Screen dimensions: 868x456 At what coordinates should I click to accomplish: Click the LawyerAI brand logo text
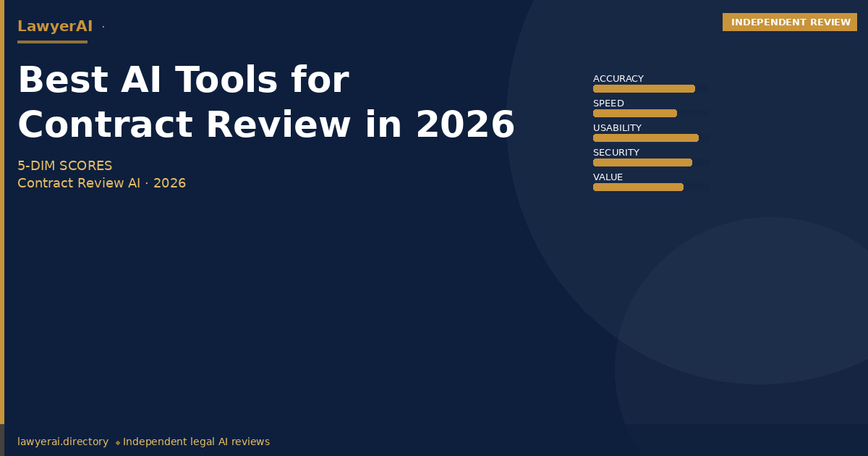click(55, 26)
